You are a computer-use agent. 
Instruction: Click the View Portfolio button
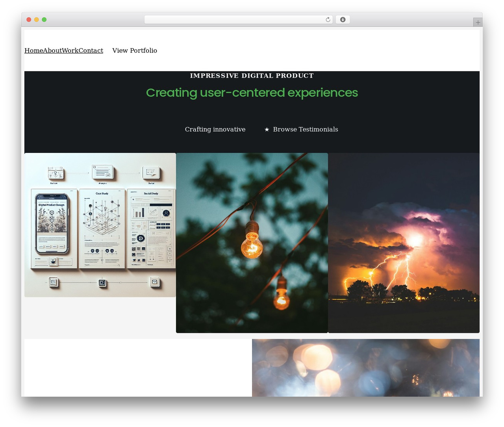135,50
